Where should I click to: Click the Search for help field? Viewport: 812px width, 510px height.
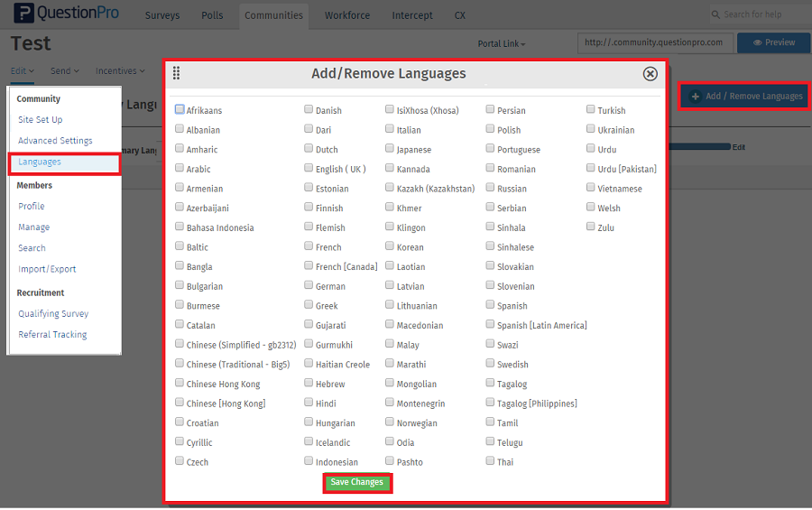[x=761, y=14]
